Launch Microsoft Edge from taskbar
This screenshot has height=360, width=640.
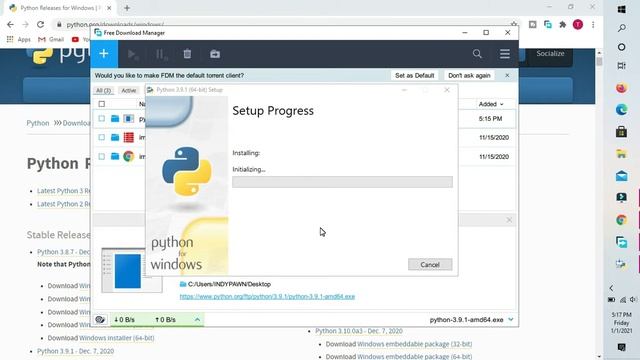pyautogui.click(x=622, y=109)
